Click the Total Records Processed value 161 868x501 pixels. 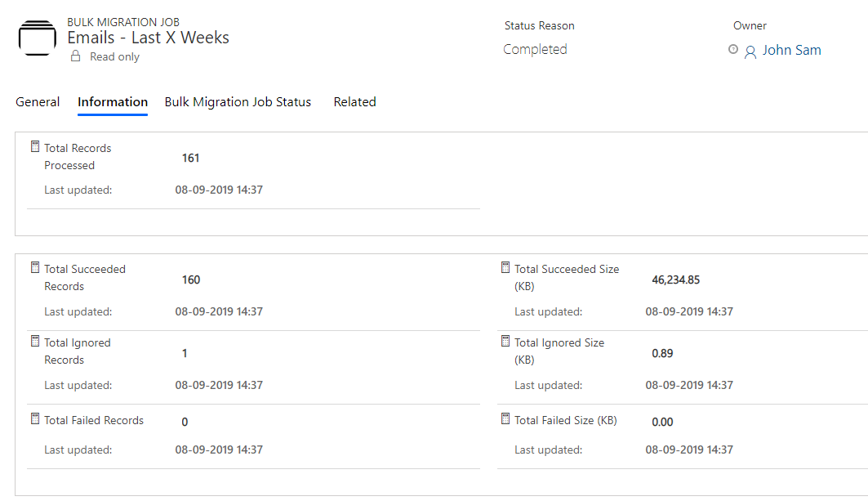(x=190, y=158)
